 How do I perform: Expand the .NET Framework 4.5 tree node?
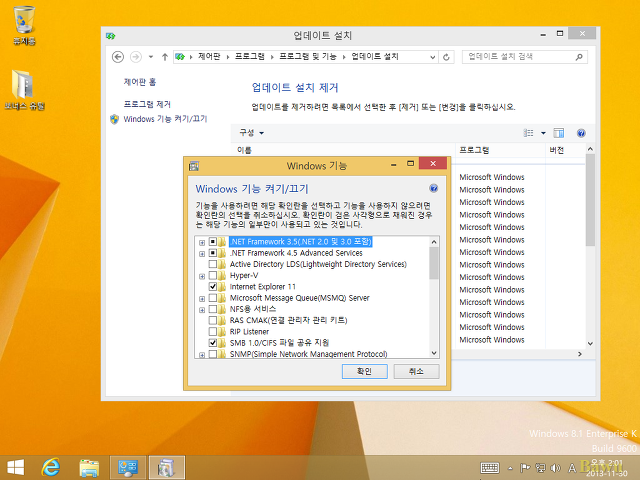click(x=202, y=254)
